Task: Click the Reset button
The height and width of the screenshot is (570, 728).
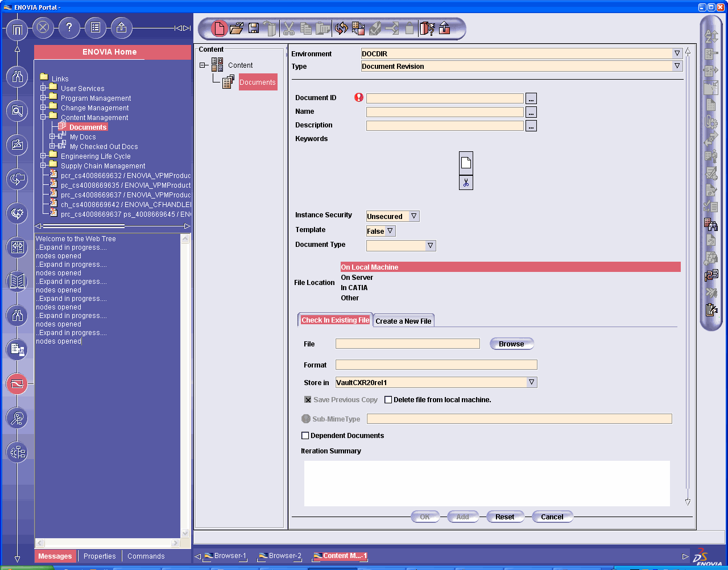Action: [504, 517]
